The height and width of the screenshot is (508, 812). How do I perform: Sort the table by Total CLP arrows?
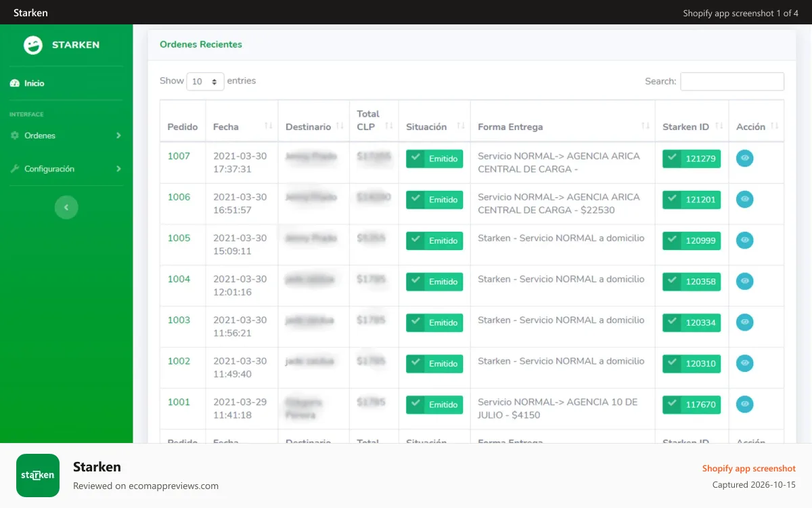389,126
